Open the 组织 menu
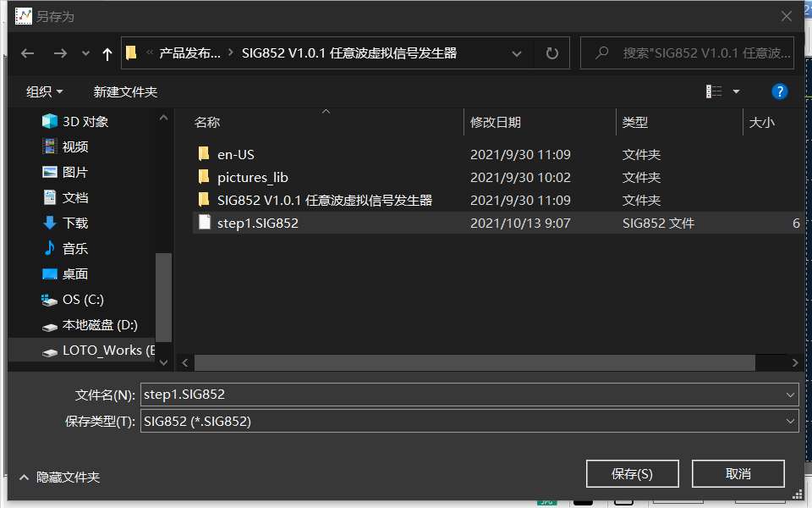The height and width of the screenshot is (508, 812). (45, 91)
